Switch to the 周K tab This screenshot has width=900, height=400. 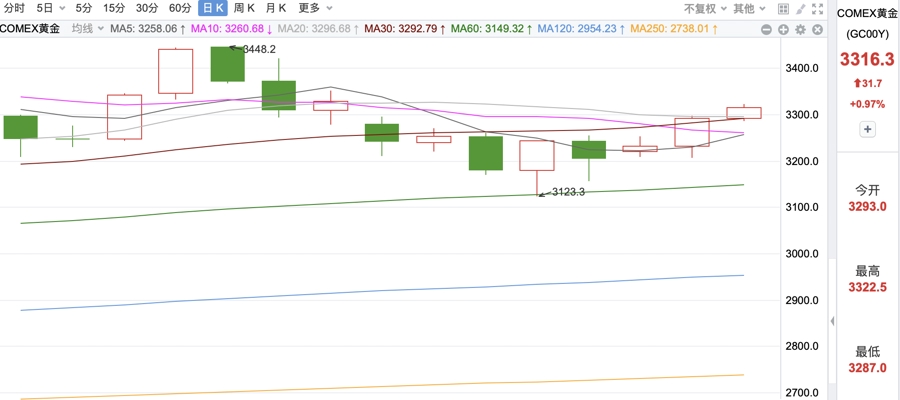tap(244, 8)
